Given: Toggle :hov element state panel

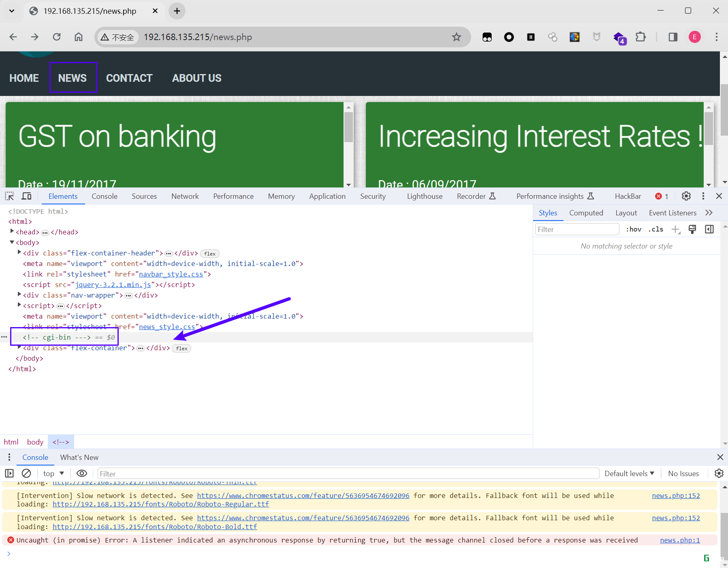Looking at the screenshot, I should pos(634,230).
